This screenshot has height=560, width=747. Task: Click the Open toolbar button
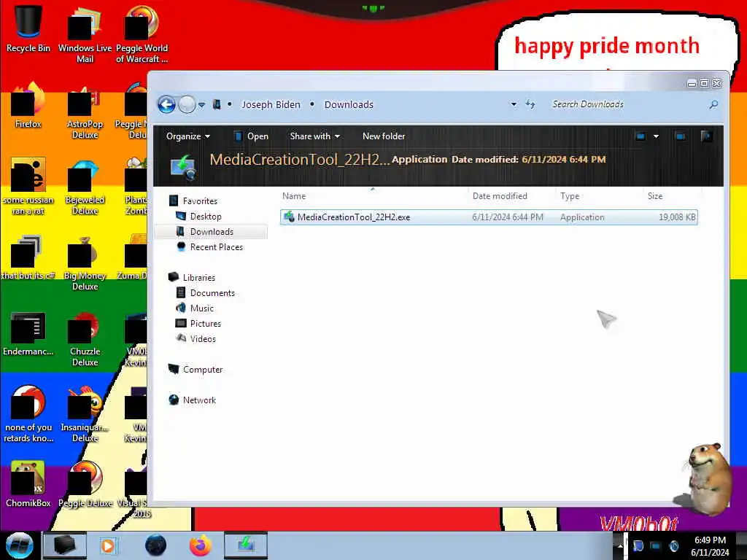tap(252, 136)
